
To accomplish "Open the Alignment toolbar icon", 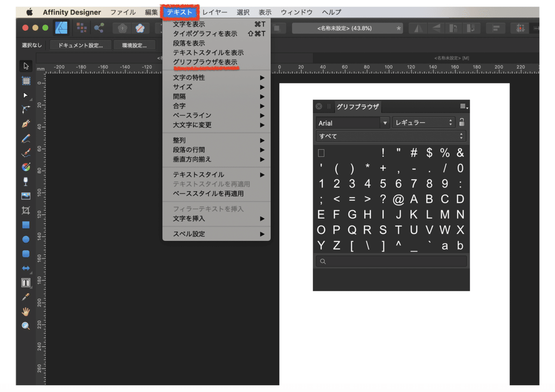I will 496,28.
